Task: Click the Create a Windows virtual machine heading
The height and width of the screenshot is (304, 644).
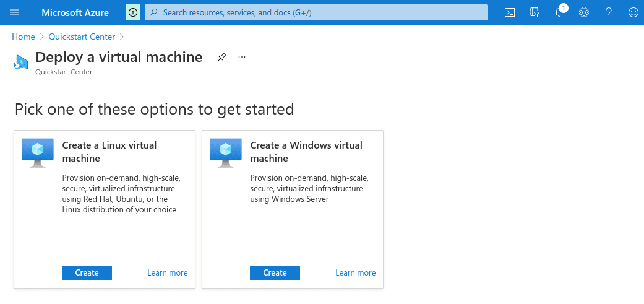Action: click(x=306, y=152)
